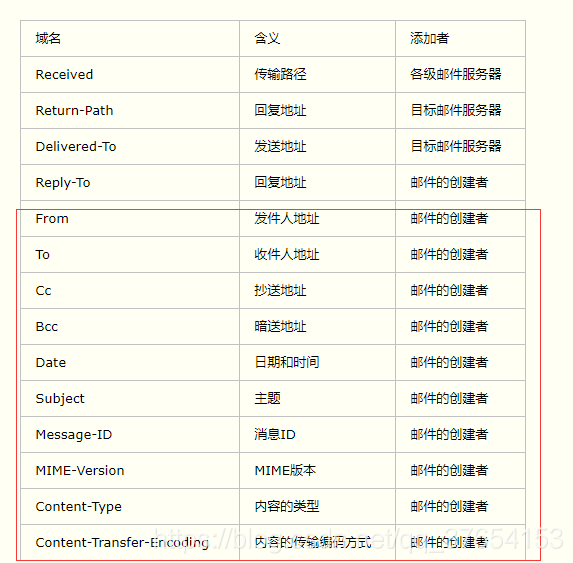This screenshot has height=563, width=573.
Task: Click '邮件的创建者' in the To row
Action: (460, 254)
